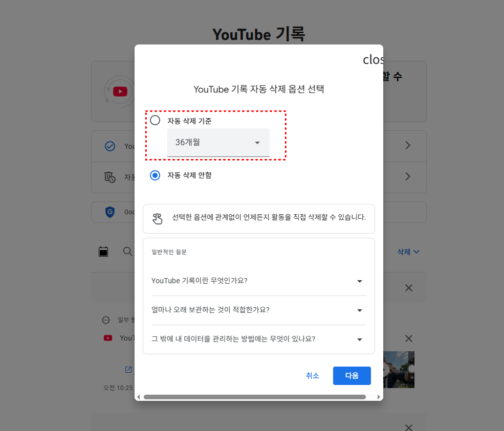The width and height of the screenshot is (504, 431).
Task: Open the 36개월 duration dropdown
Action: coord(218,143)
